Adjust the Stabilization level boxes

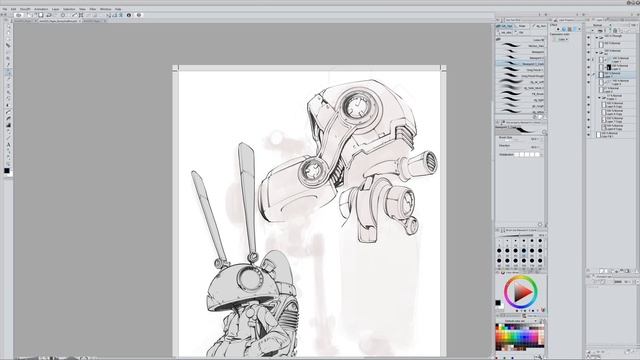528,155
